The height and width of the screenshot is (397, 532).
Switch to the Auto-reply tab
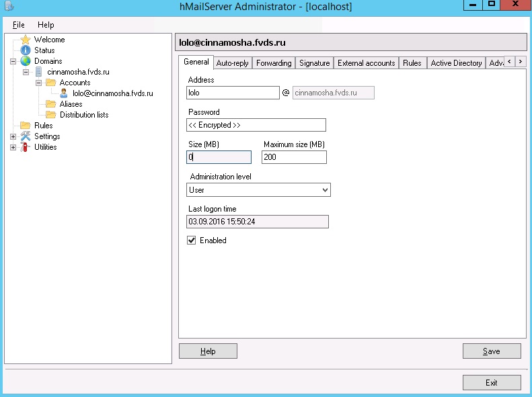(x=233, y=63)
